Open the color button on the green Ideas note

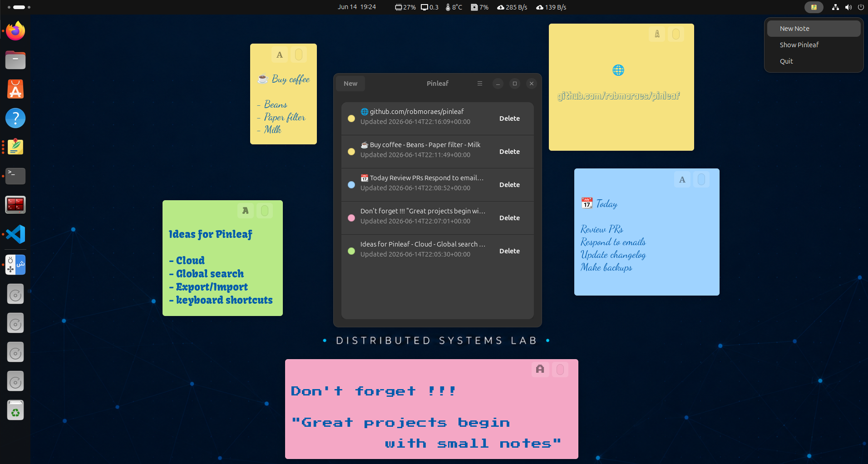pos(265,211)
